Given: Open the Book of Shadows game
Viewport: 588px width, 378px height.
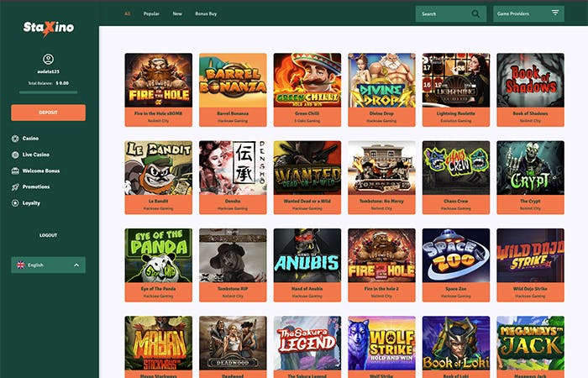Looking at the screenshot, I should [530, 90].
